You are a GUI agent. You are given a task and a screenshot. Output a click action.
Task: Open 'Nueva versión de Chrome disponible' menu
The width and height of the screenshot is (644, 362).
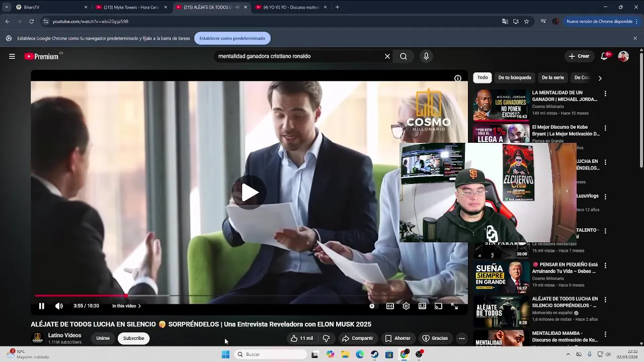602,22
